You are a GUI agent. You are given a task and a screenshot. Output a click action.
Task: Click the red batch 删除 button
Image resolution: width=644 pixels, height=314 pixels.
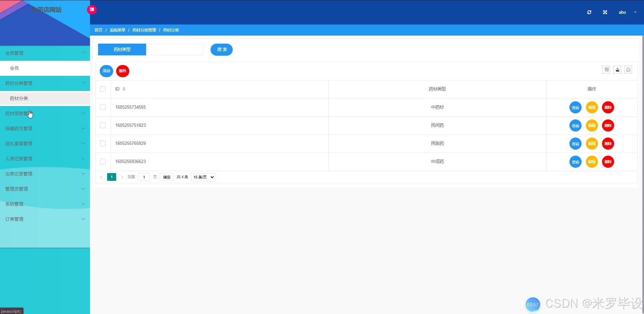tap(123, 71)
